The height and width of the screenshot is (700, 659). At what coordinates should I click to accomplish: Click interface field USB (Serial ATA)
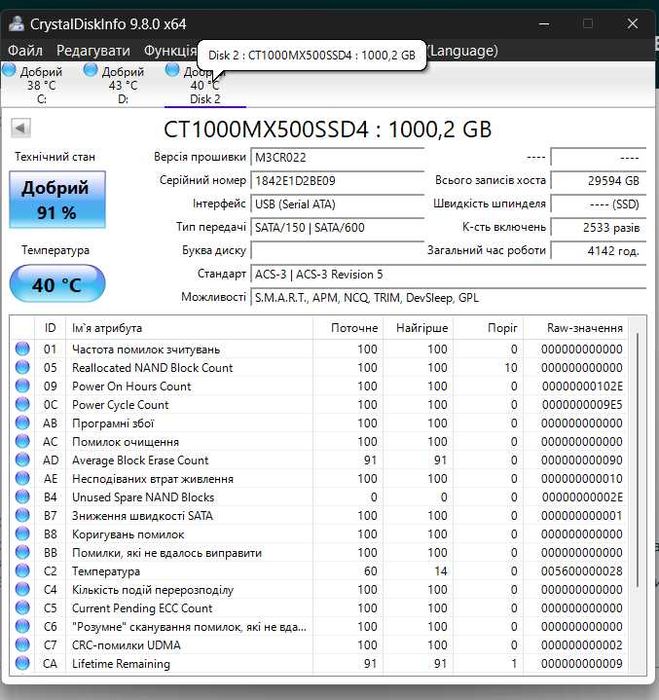pyautogui.click(x=337, y=204)
